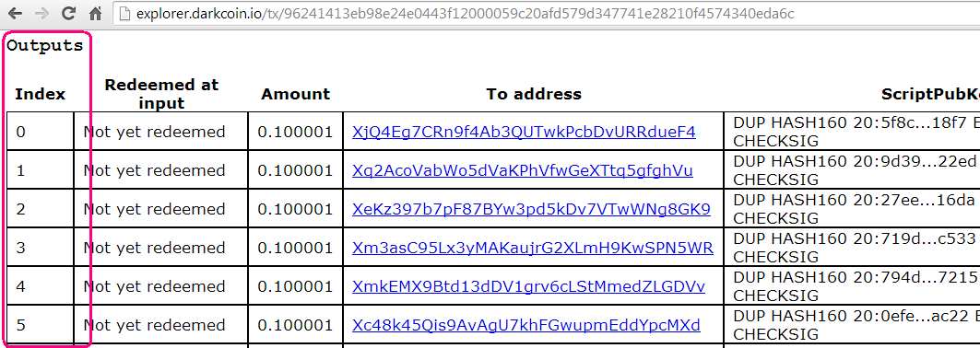Viewport: 980px width, 348px height.
Task: Click Not yet redeemed in row 5
Action: click(x=154, y=325)
